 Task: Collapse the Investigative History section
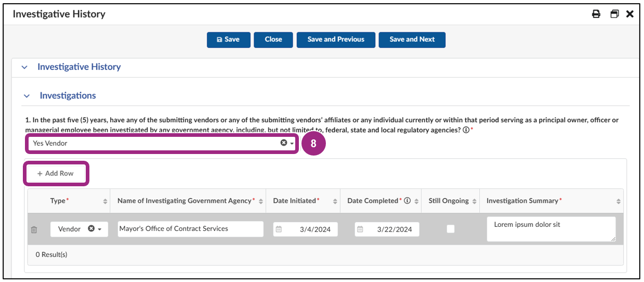point(24,67)
